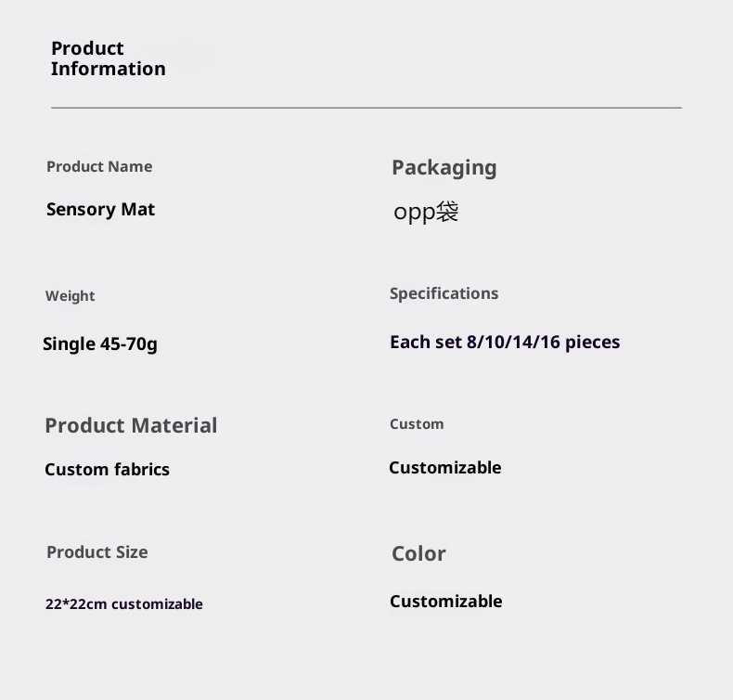Viewport: 733px width, 700px height.
Task: Click 'Customizable' under the Color label
Action: (445, 602)
